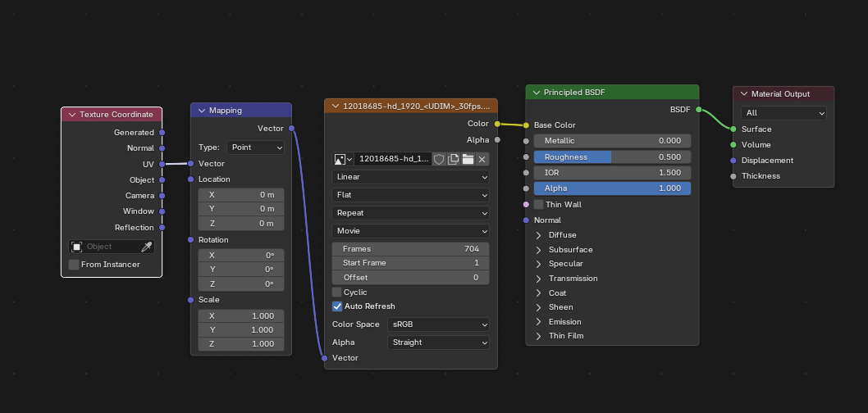Click the BSDF output socket
Viewport: 868px width, 413px height.
click(699, 110)
